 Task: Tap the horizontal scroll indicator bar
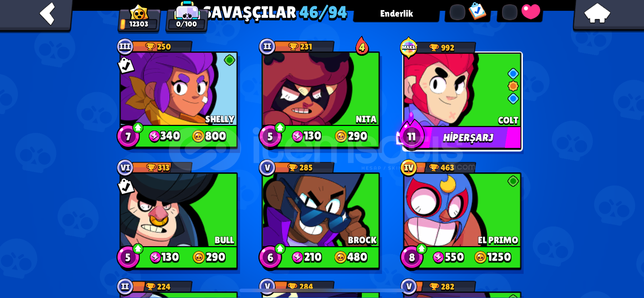[322, 290]
